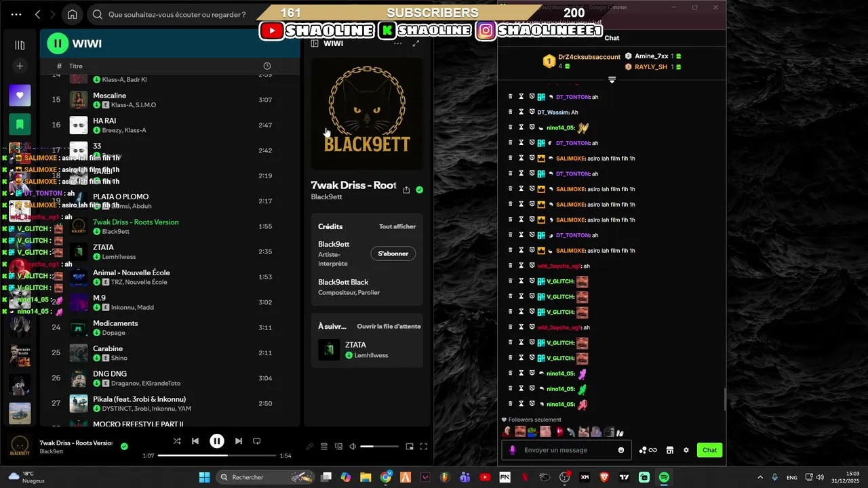Screen dimensions: 868x488
Task: Mute Spotify with the speaker icon
Action: [x=353, y=447]
